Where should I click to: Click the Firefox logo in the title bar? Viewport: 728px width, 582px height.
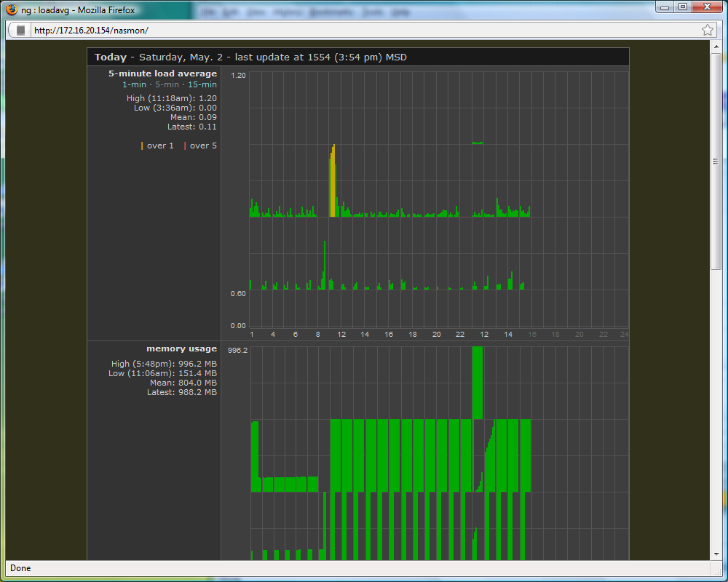(12, 10)
